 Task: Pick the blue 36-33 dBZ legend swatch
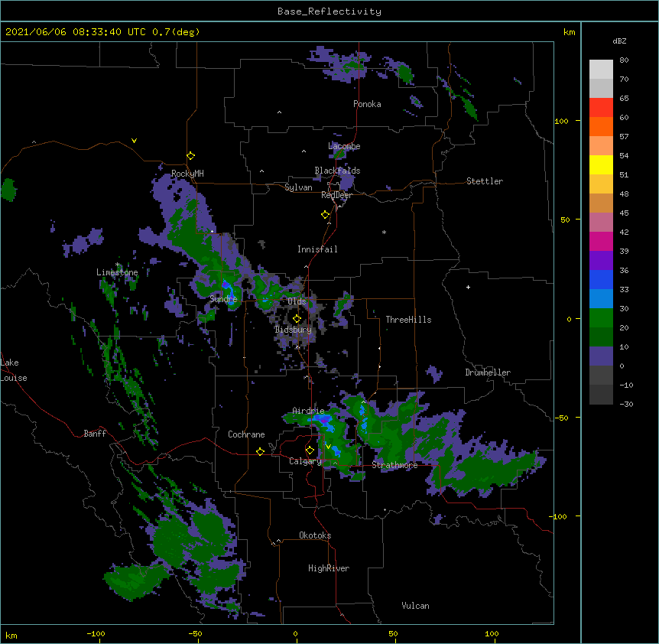[x=601, y=279]
